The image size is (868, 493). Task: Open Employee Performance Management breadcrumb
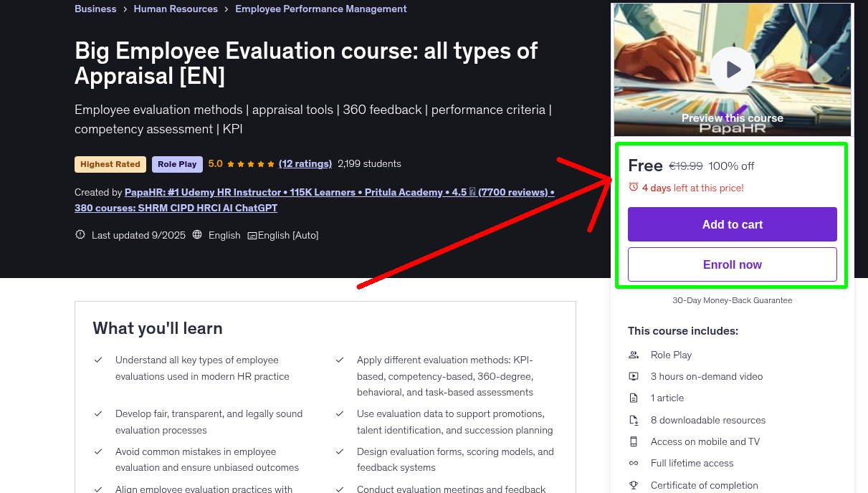pos(320,9)
